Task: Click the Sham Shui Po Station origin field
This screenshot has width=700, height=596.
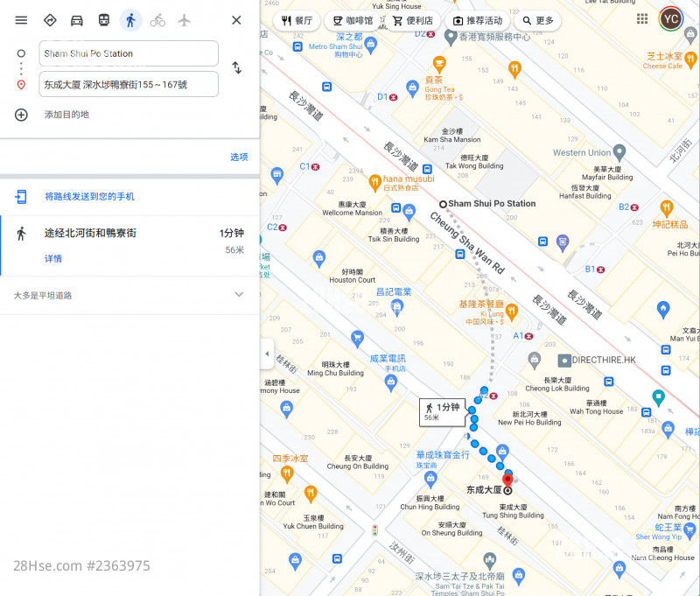Action: pos(129,53)
